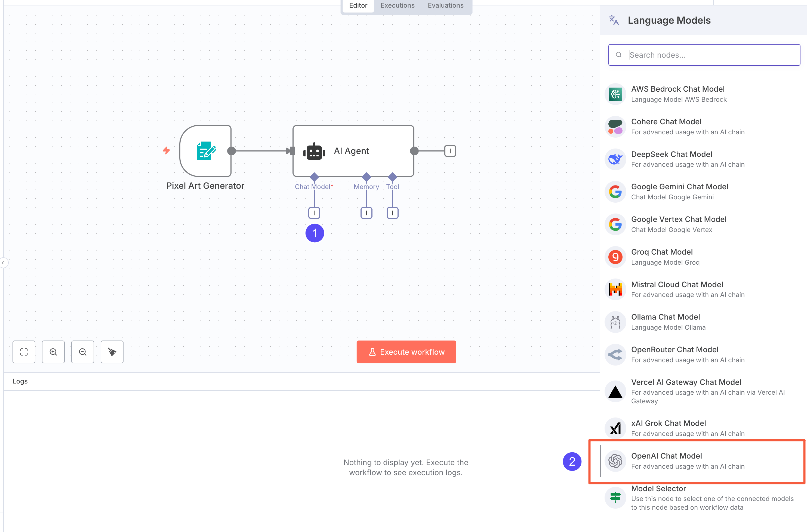Collapse sidebar using left edge chevron
807x532 pixels.
tap(3, 263)
